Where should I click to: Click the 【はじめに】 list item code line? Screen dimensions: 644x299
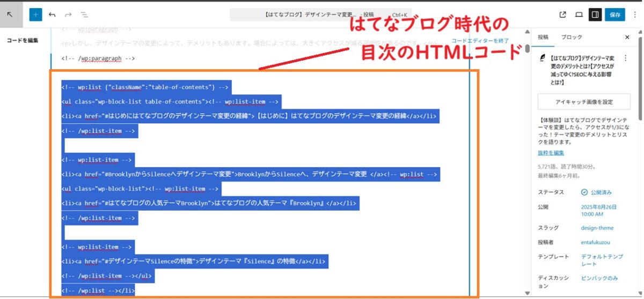click(x=250, y=116)
